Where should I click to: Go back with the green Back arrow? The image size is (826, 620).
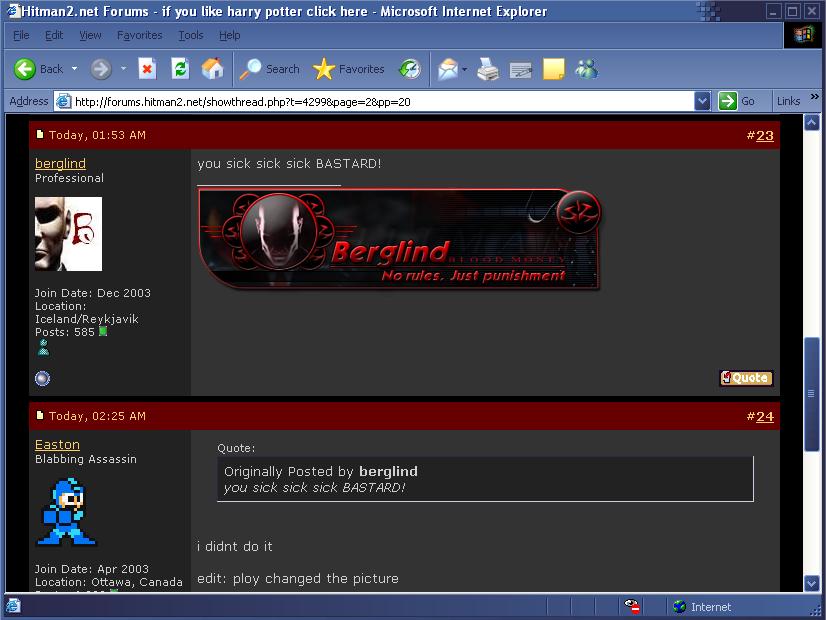(x=24, y=69)
